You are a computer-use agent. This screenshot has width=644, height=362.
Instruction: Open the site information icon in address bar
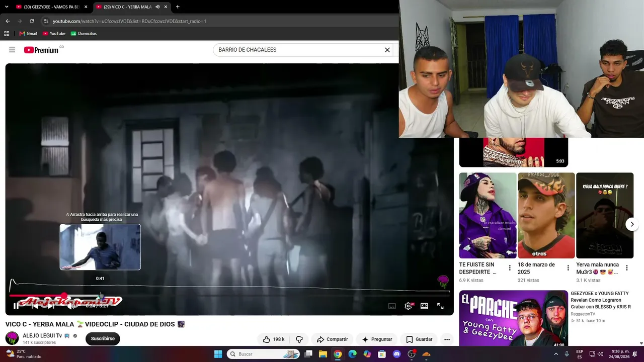click(x=46, y=21)
